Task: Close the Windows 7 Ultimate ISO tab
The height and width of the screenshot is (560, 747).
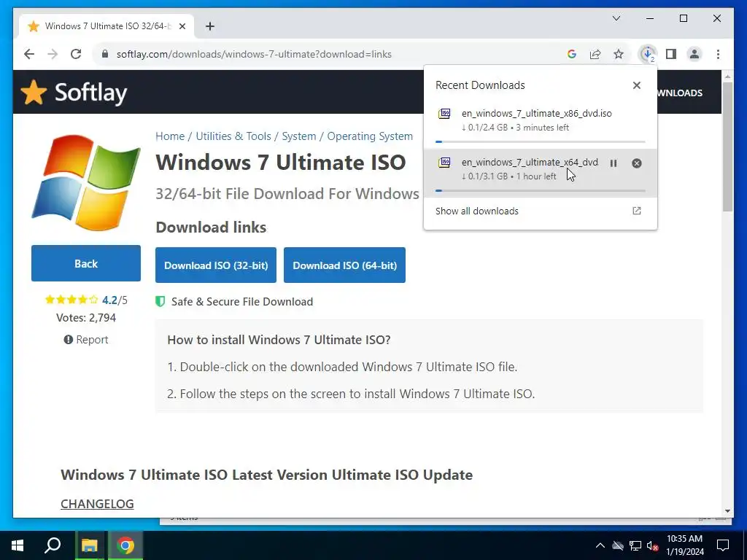Action: pyautogui.click(x=182, y=26)
